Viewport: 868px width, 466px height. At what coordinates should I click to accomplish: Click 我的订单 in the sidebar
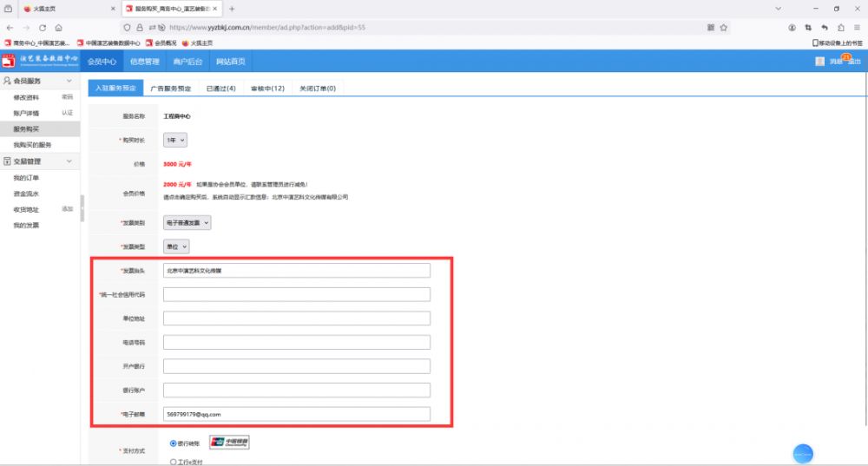(x=26, y=178)
